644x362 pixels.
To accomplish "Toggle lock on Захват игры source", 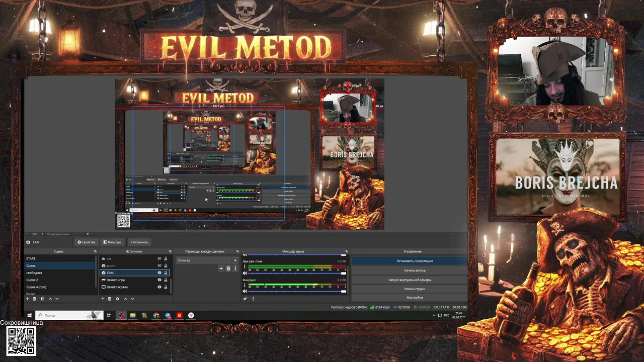I will [x=166, y=280].
